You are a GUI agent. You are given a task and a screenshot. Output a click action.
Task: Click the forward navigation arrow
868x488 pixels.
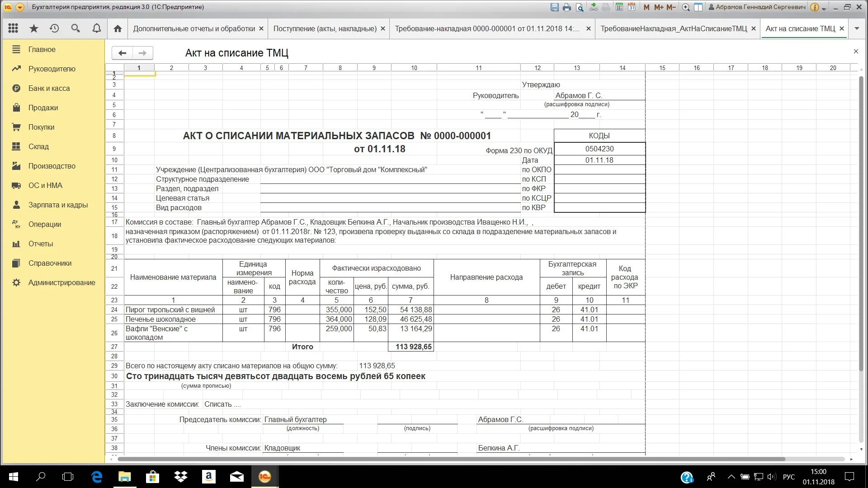tap(142, 53)
